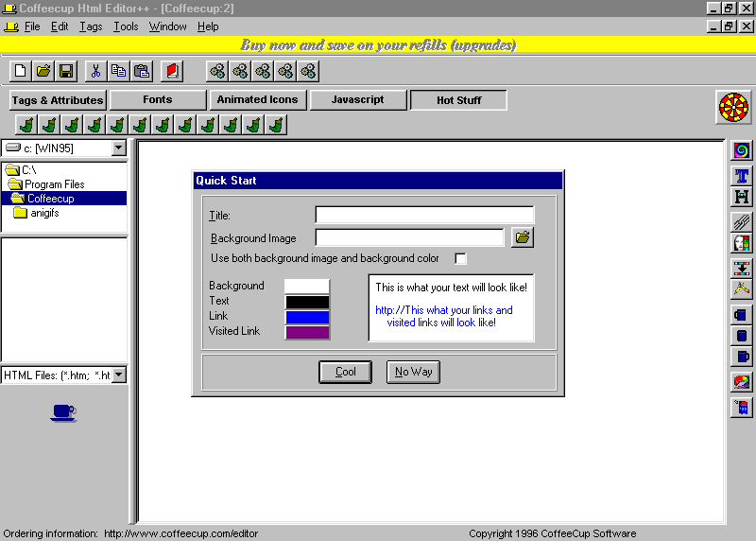Pick the blue Link color swatch
This screenshot has width=756, height=541.
(307, 317)
